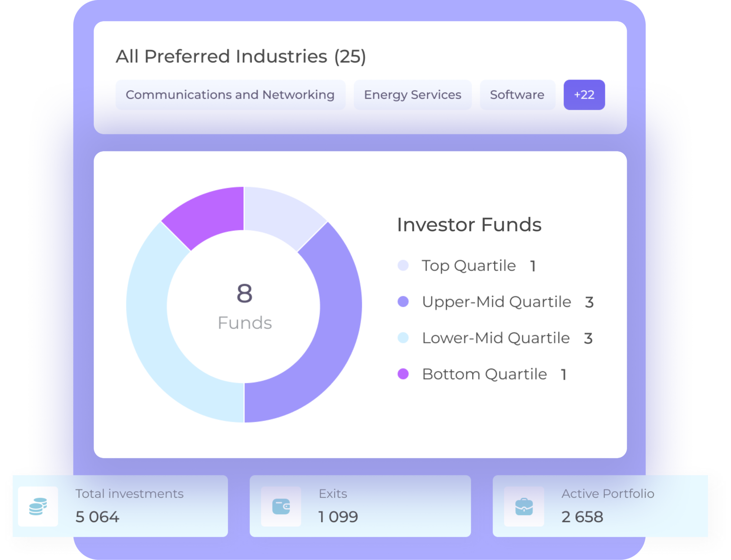Select the Communications and Networking tag
Screen dimensions: 731x560
[x=230, y=95]
